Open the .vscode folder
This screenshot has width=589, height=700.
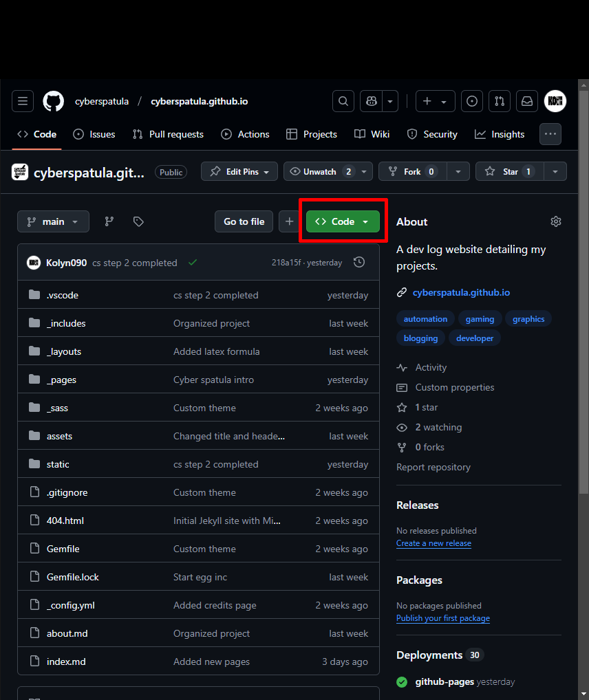[63, 295]
